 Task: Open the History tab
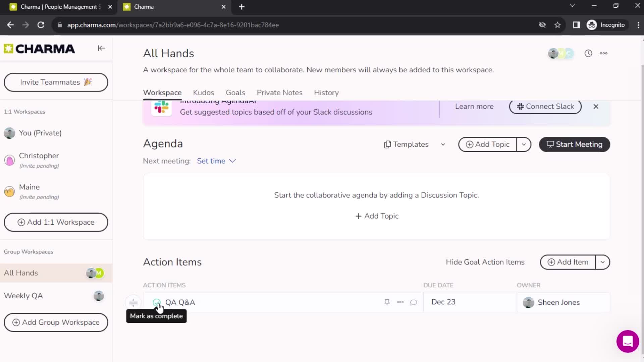[x=326, y=93]
